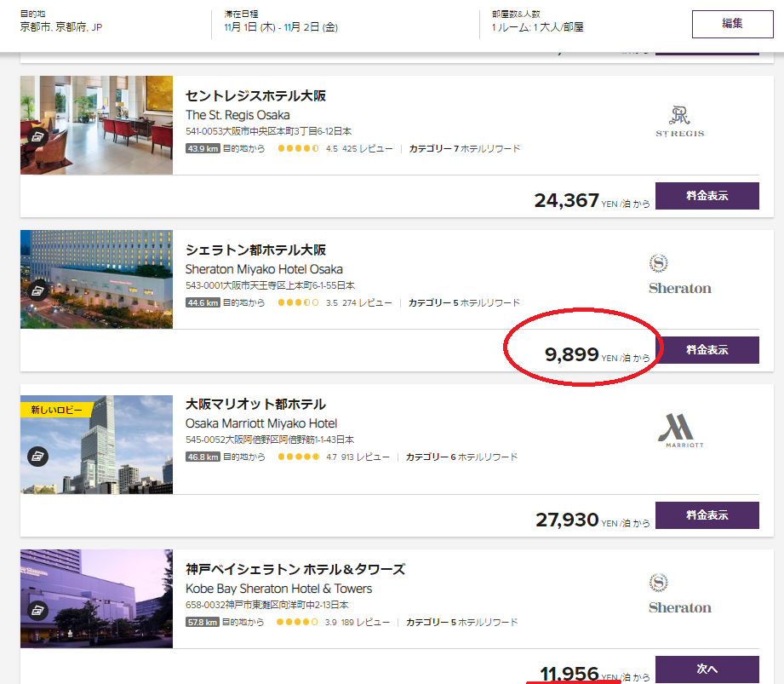The width and height of the screenshot is (784, 684).
Task: Click the 189 レビュー reviews link
Action: click(365, 622)
